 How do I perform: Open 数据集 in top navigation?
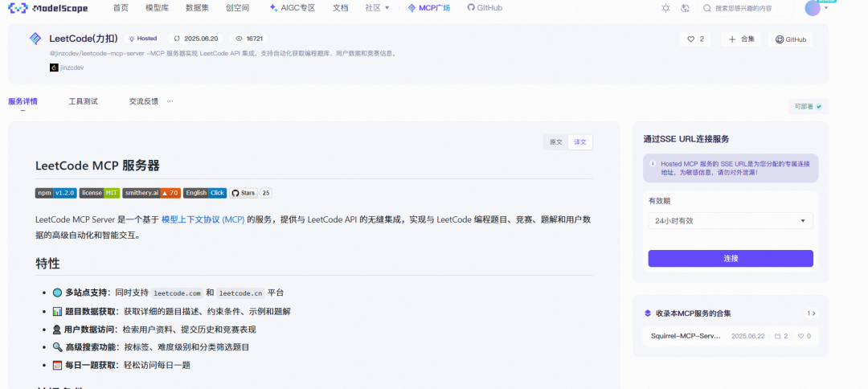coord(197,8)
